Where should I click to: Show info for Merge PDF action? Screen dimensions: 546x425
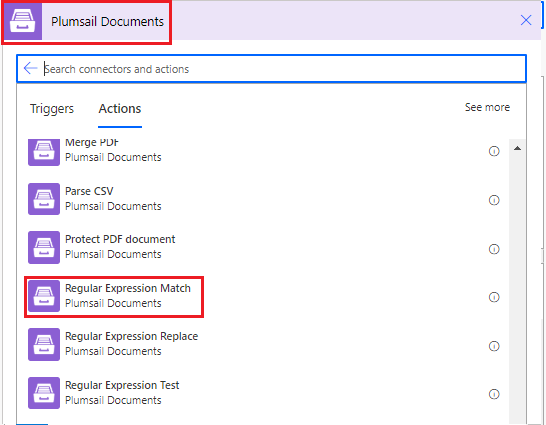[494, 151]
